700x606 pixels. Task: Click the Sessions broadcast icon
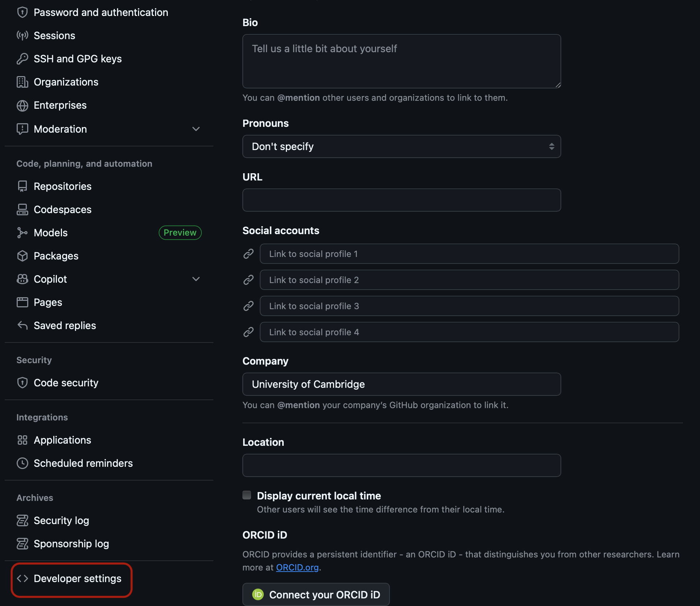22,35
